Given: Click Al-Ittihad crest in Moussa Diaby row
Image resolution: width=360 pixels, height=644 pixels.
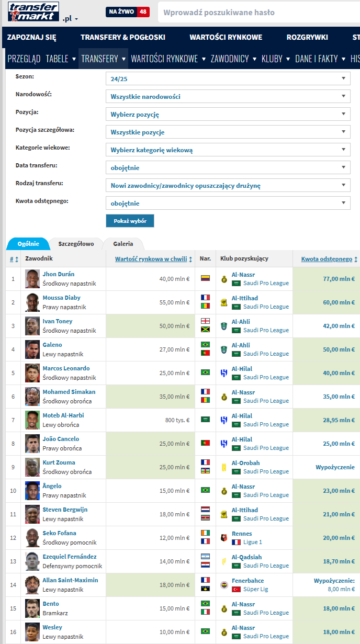Looking at the screenshot, I should pyautogui.click(x=224, y=302).
